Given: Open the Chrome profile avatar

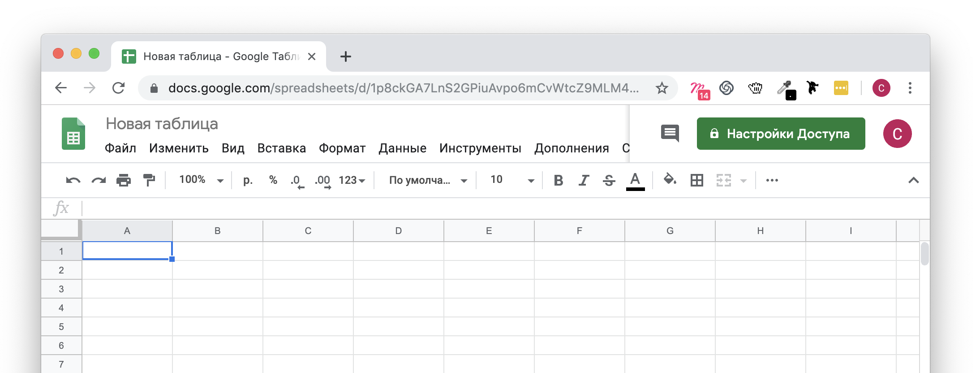Looking at the screenshot, I should [x=881, y=88].
